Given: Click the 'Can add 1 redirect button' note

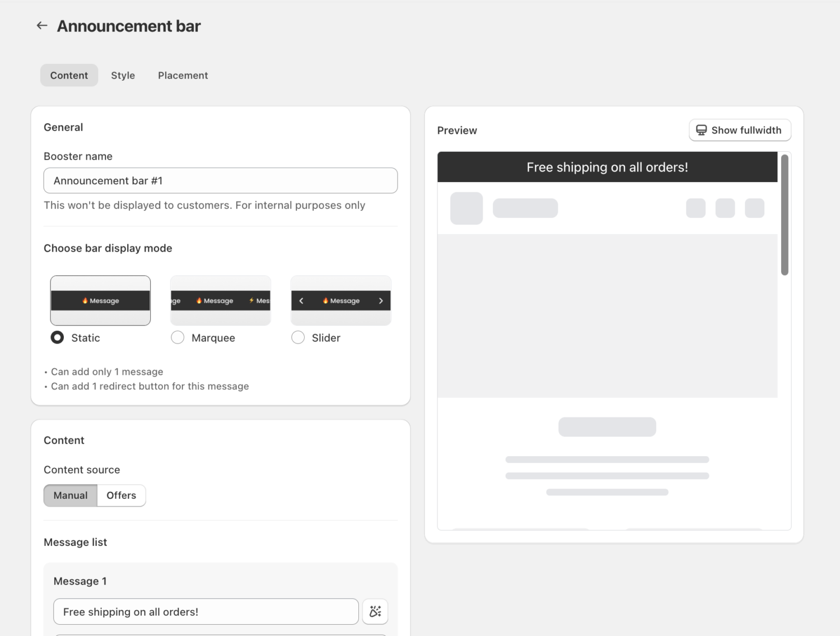Looking at the screenshot, I should (147, 386).
